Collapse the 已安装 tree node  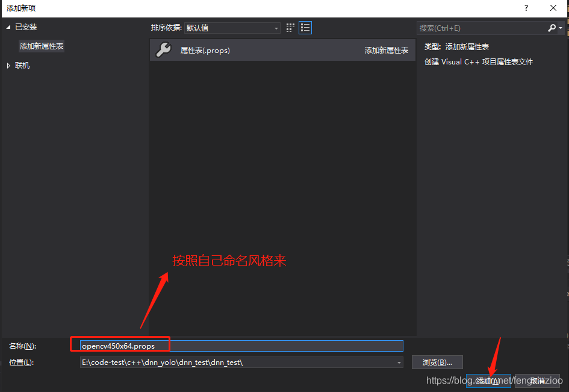click(x=8, y=27)
